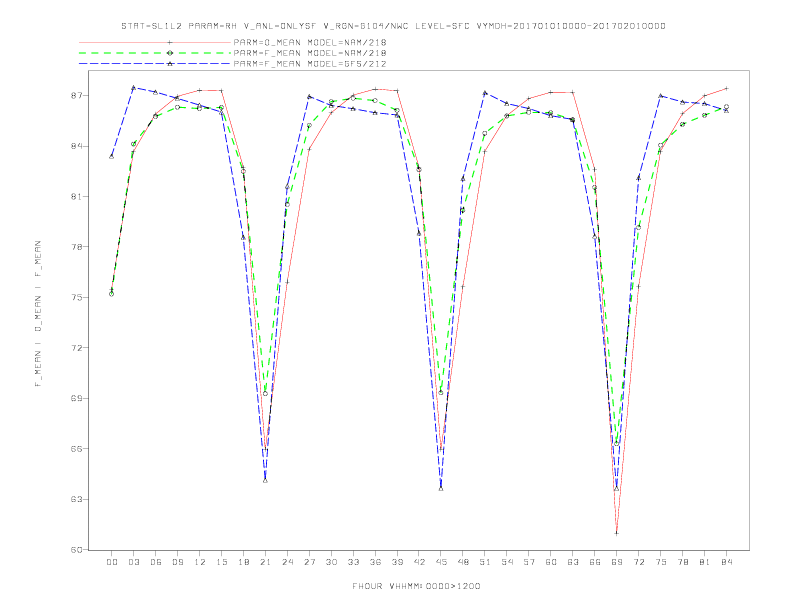Viewport: 792px width, 612px height.
Task: Click the x-axis label FHOUR VHHMM:0000>1200
Action: tap(416, 586)
